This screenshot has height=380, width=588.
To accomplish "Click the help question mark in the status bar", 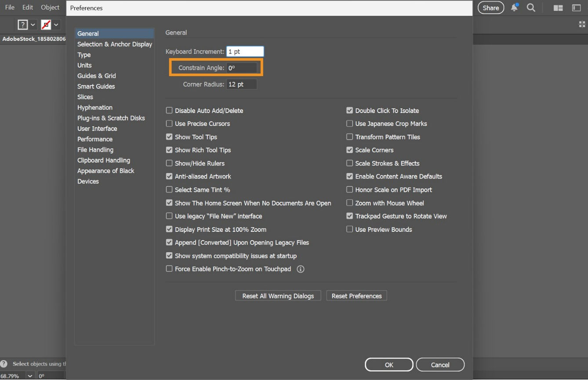I will pos(4,364).
